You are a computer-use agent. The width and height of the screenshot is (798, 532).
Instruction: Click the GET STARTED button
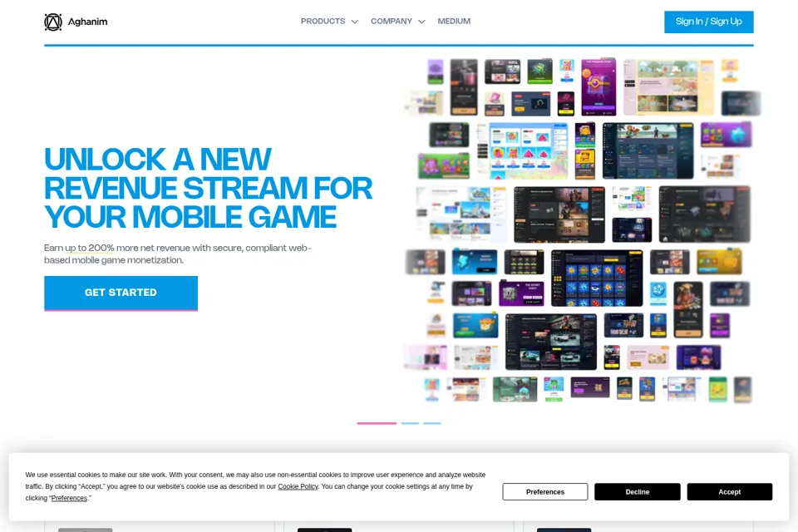(x=121, y=293)
